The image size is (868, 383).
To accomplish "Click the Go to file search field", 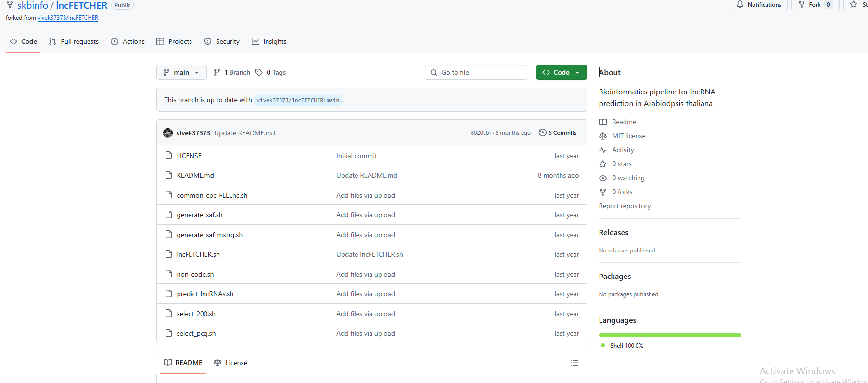I will coord(476,72).
